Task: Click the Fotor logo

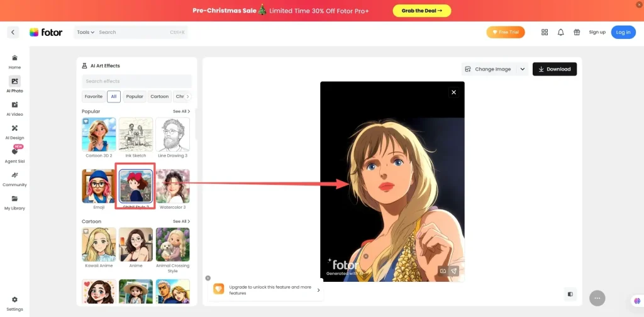Action: tap(46, 32)
